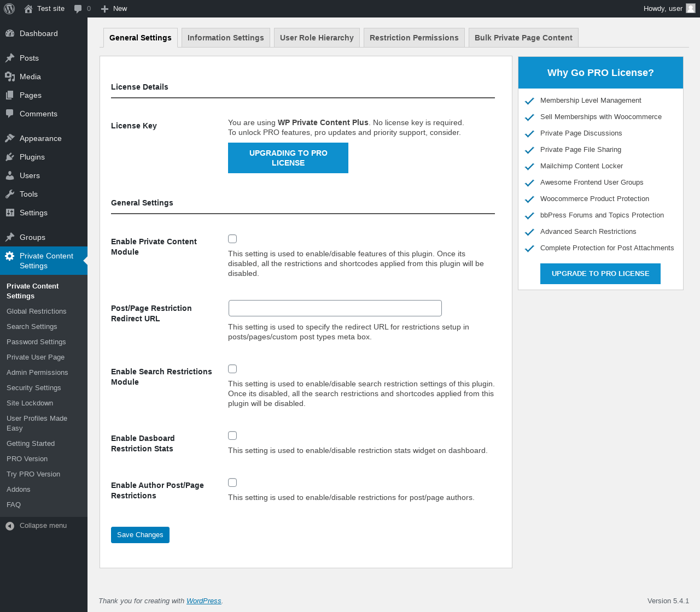Click the Test site home icon
This screenshot has width=700, height=612.
point(28,9)
